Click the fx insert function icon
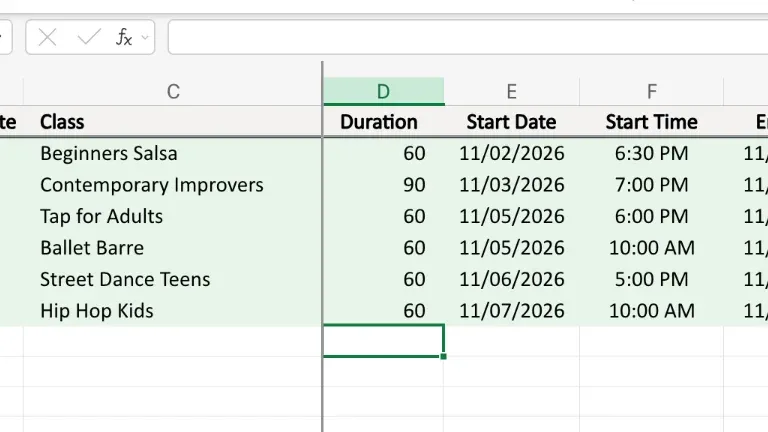This screenshot has height=432, width=768. pyautogui.click(x=124, y=37)
